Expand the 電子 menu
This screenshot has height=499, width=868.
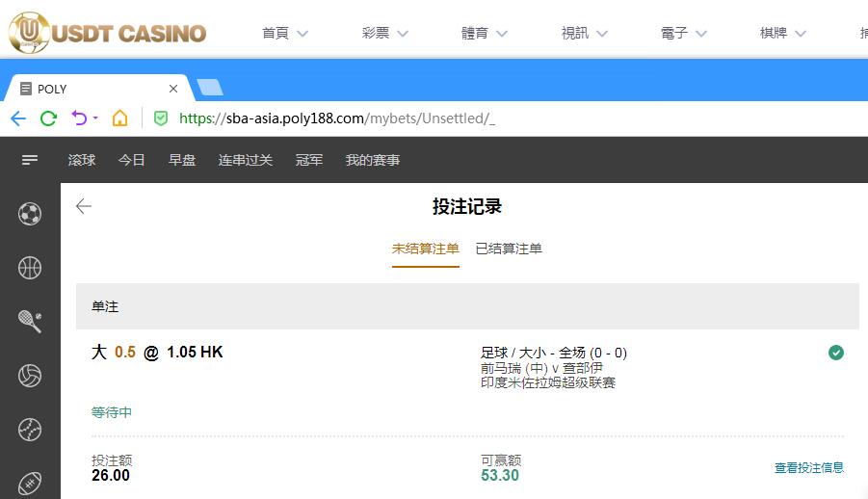684,33
